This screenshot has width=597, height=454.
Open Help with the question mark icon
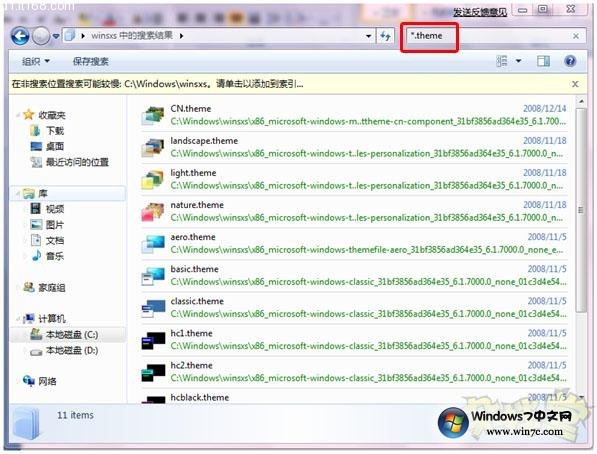570,61
